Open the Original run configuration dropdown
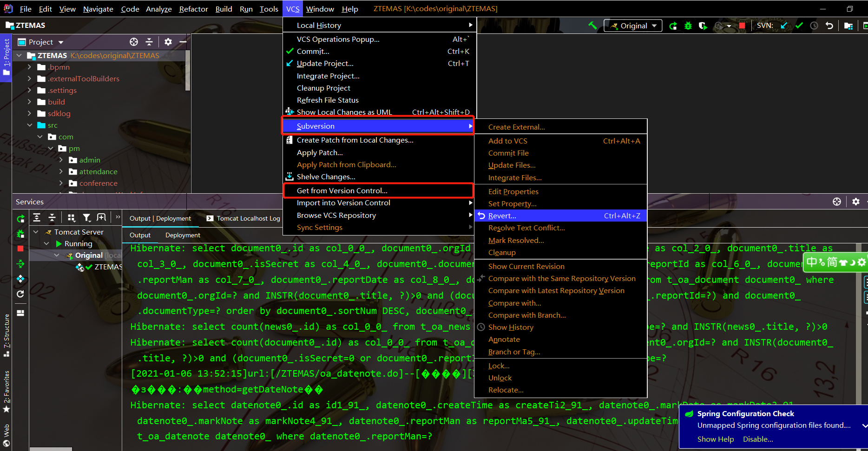The width and height of the screenshot is (868, 451). point(633,26)
